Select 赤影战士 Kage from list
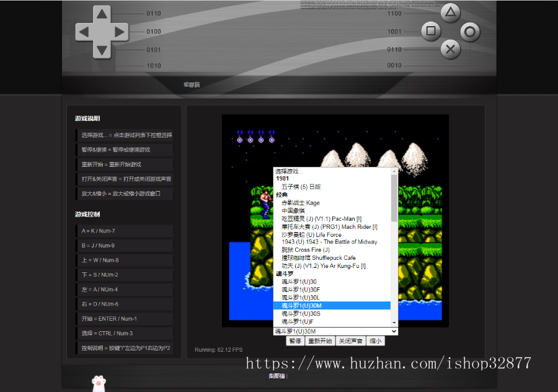Screen dimensions: 558x392 coord(332,203)
